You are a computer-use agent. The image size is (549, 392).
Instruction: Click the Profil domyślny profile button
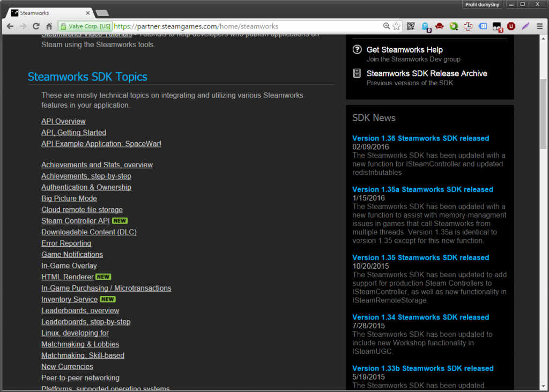[x=482, y=4]
